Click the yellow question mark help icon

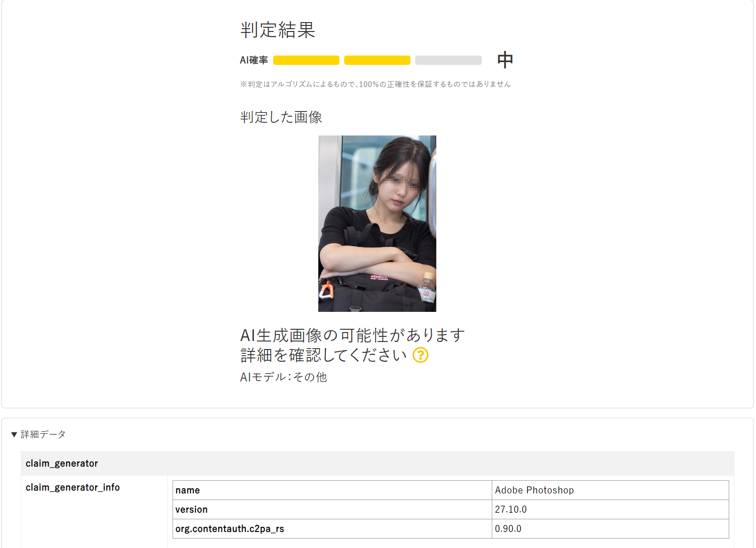[x=420, y=355]
